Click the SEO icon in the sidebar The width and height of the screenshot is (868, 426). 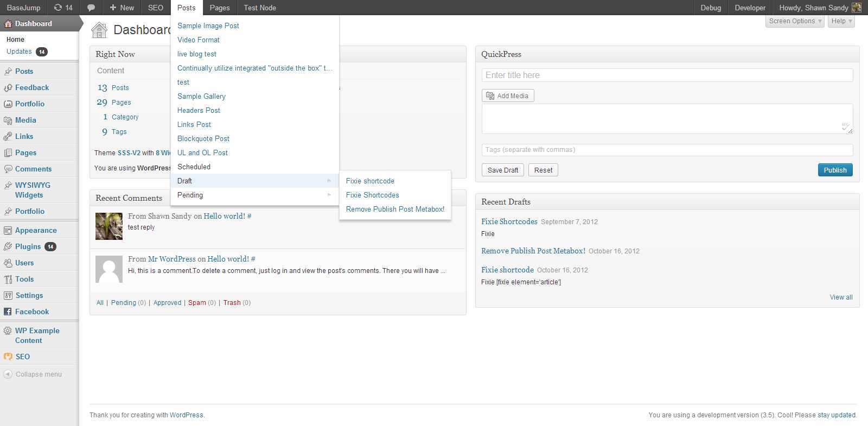coord(8,357)
